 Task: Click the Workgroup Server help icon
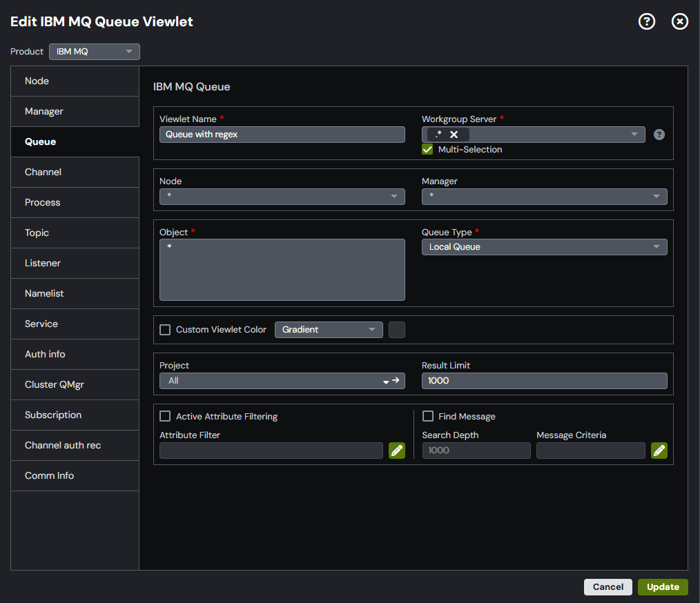tap(659, 135)
